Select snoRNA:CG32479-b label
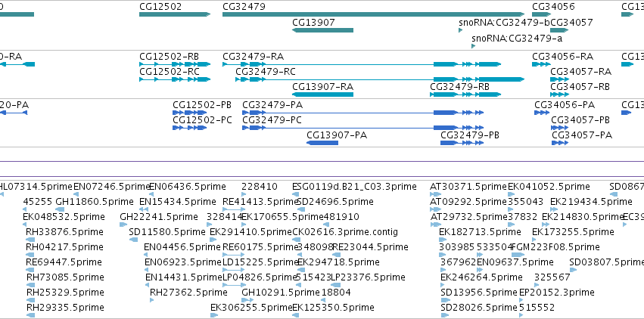The image size is (644, 319). point(504,22)
